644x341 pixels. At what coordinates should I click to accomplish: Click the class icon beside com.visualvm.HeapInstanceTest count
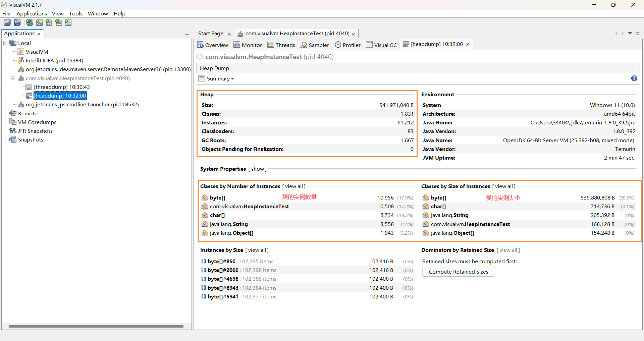coord(205,206)
